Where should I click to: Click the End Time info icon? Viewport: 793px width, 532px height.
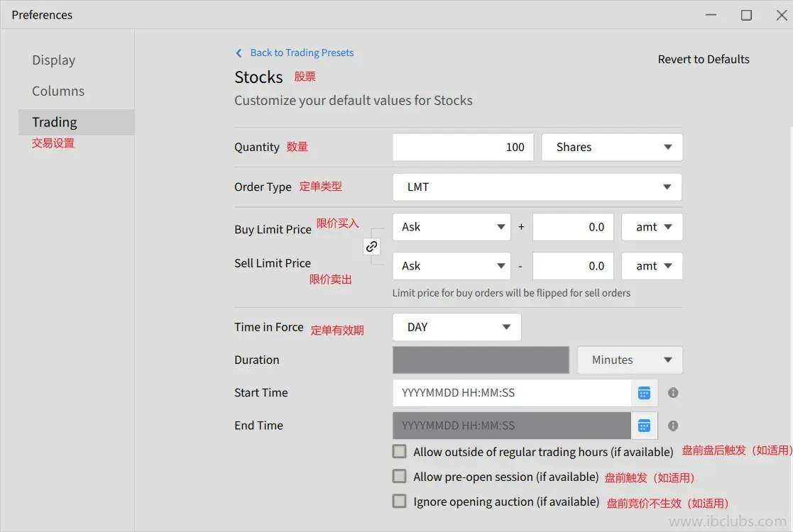pyautogui.click(x=673, y=426)
